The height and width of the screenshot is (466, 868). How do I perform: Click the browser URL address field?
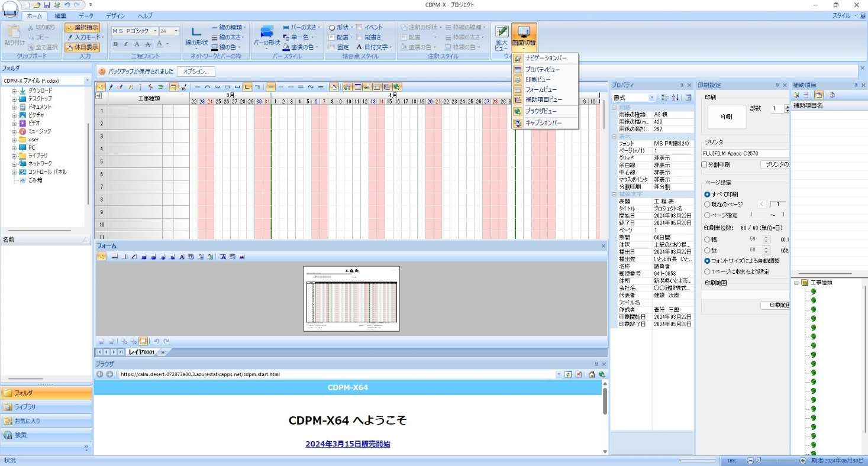[337, 374]
